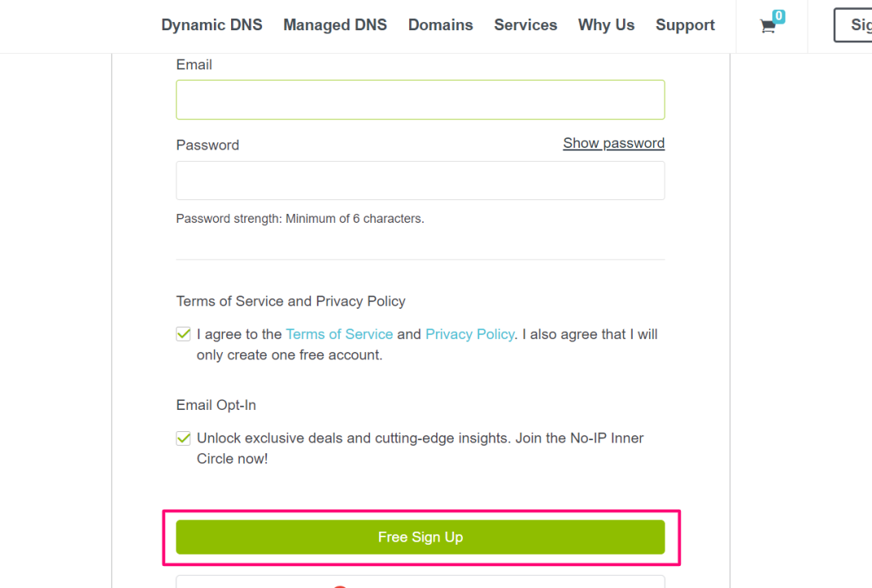Click the Email field label
The width and height of the screenshot is (872, 588).
pos(194,65)
